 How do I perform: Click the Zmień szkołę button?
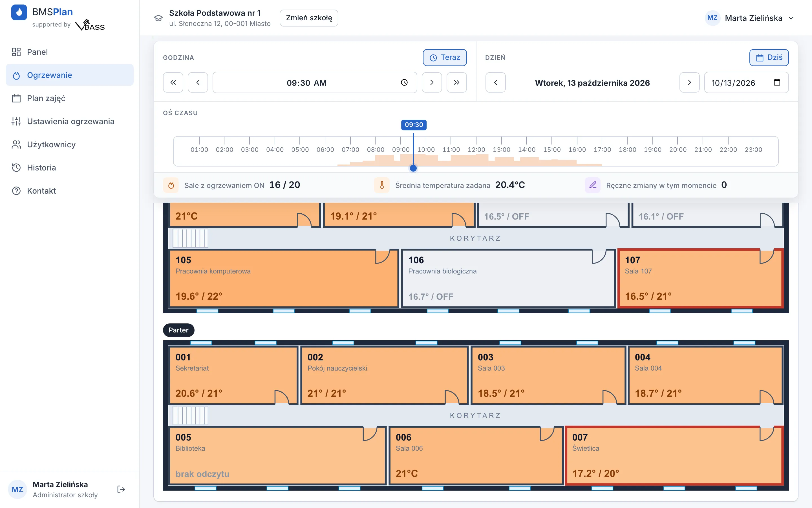(309, 18)
